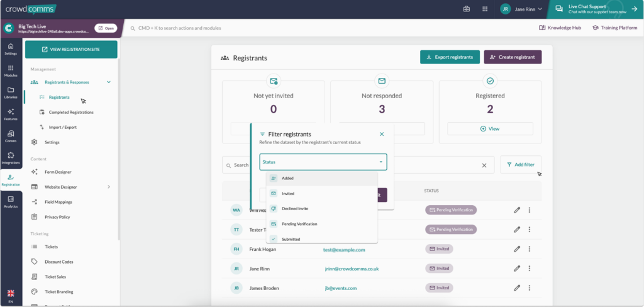Open the Status dropdown field
644x307 pixels.
(323, 162)
